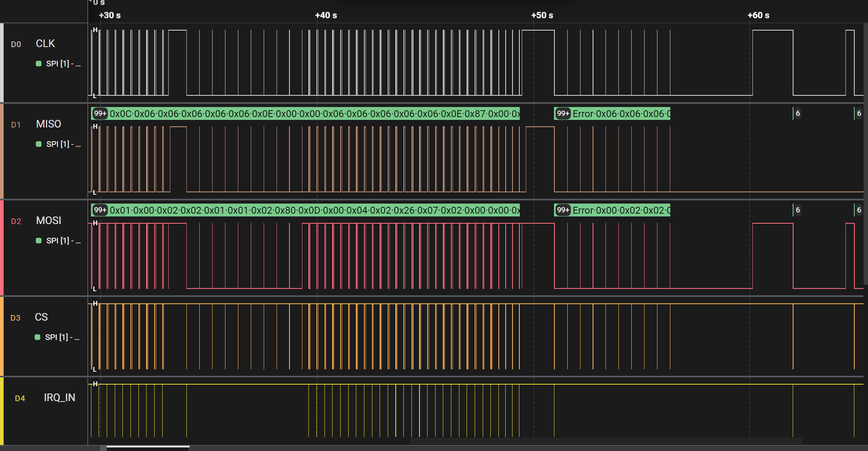Click the green SPI analyzer dot under MISO

point(39,144)
